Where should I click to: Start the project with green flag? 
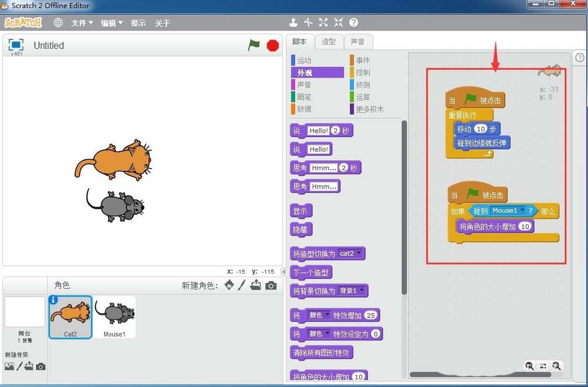[x=254, y=45]
